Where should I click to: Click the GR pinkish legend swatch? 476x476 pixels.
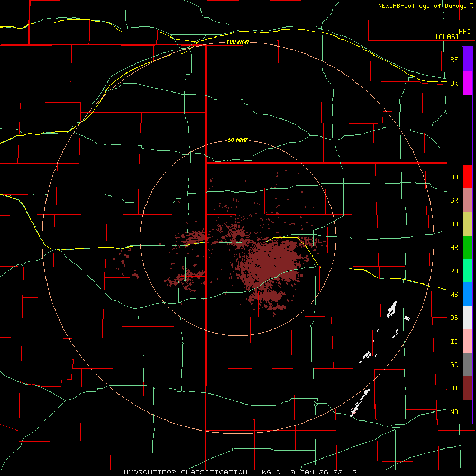(x=467, y=200)
